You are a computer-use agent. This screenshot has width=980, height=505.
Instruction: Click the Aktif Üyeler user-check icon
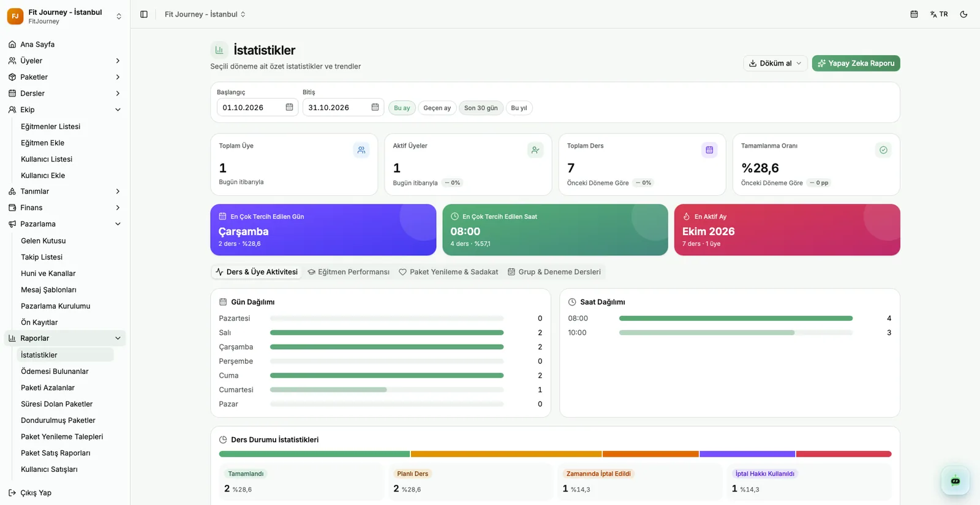tap(535, 150)
